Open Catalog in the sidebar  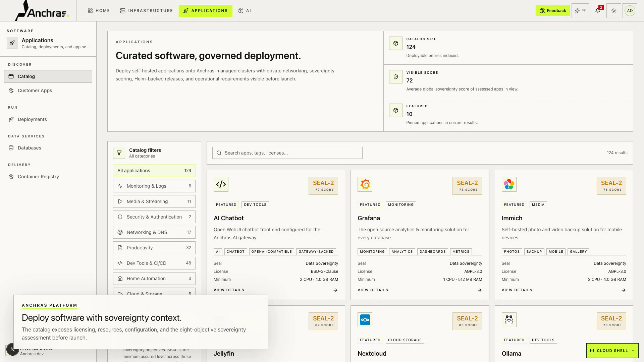[x=48, y=76]
